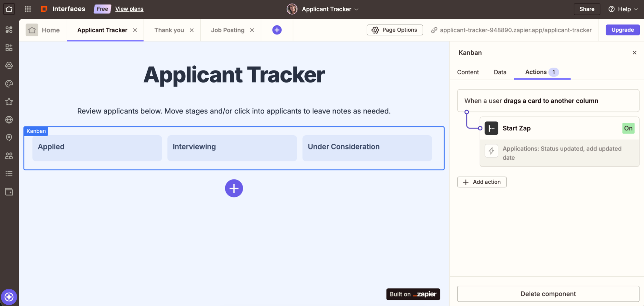Click the star icon in the sidebar
644x306 pixels.
(9, 102)
